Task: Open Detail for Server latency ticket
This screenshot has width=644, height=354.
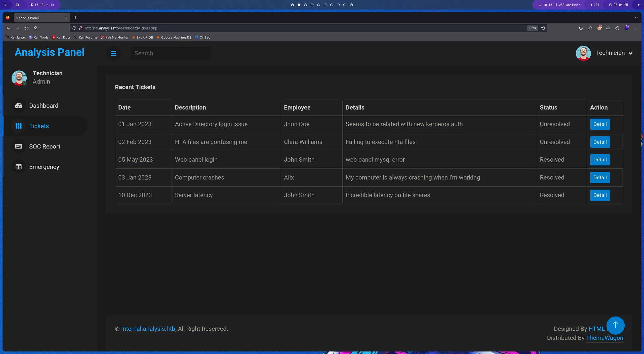Action: tap(600, 195)
